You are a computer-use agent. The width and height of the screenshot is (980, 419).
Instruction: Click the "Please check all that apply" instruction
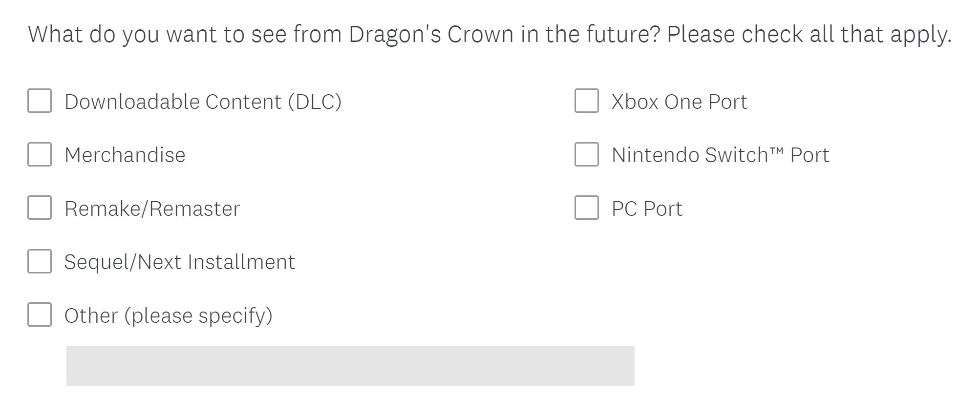(x=809, y=34)
